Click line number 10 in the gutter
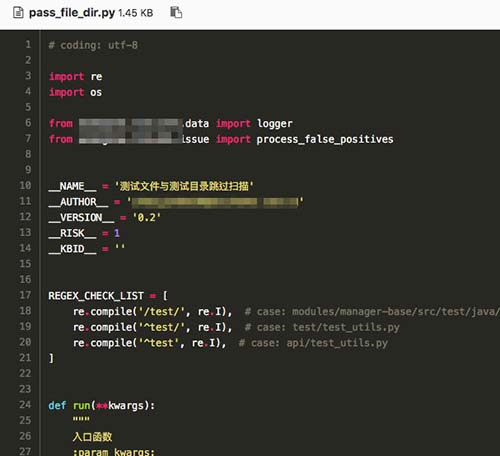Image resolution: width=500 pixels, height=456 pixels. (x=25, y=185)
